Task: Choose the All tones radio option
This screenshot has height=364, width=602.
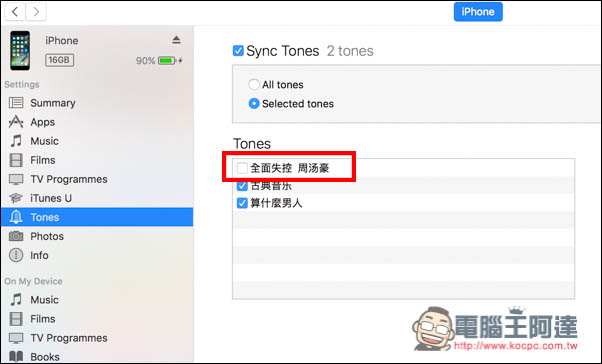Action: pos(254,84)
